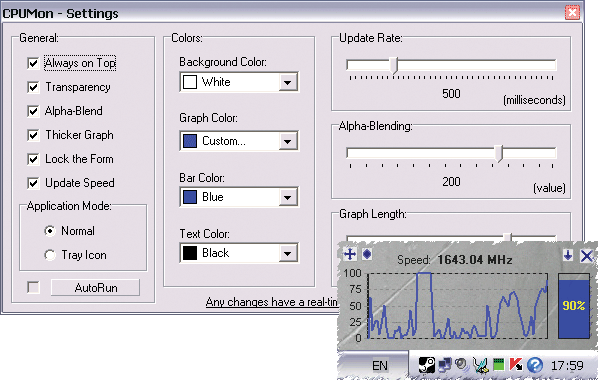Screen dimensions: 598x380
Task: Select the Tray Icon radio button
Action: pyautogui.click(x=50, y=255)
